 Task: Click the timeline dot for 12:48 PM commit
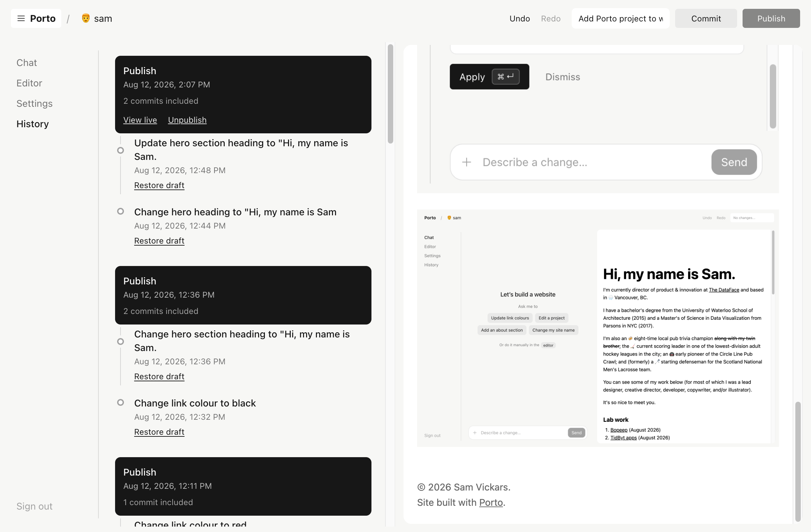pyautogui.click(x=120, y=150)
